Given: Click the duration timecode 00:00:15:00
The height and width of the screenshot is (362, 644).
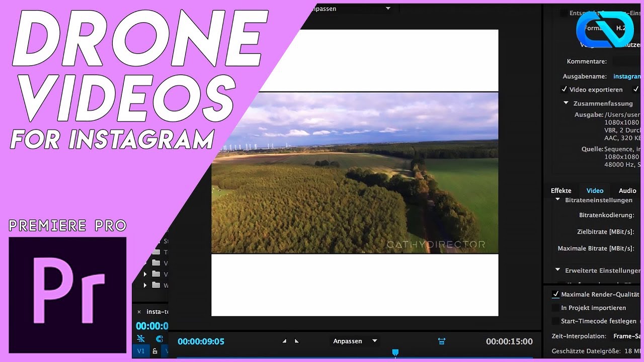Looking at the screenshot, I should [509, 341].
